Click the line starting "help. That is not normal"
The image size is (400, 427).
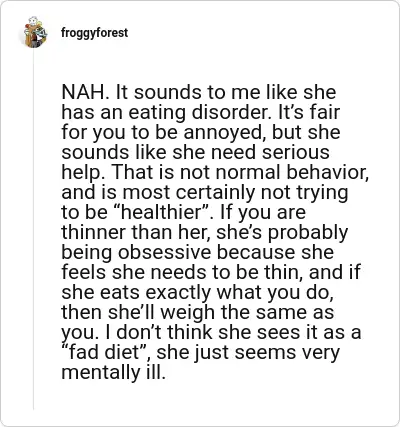tap(215, 172)
